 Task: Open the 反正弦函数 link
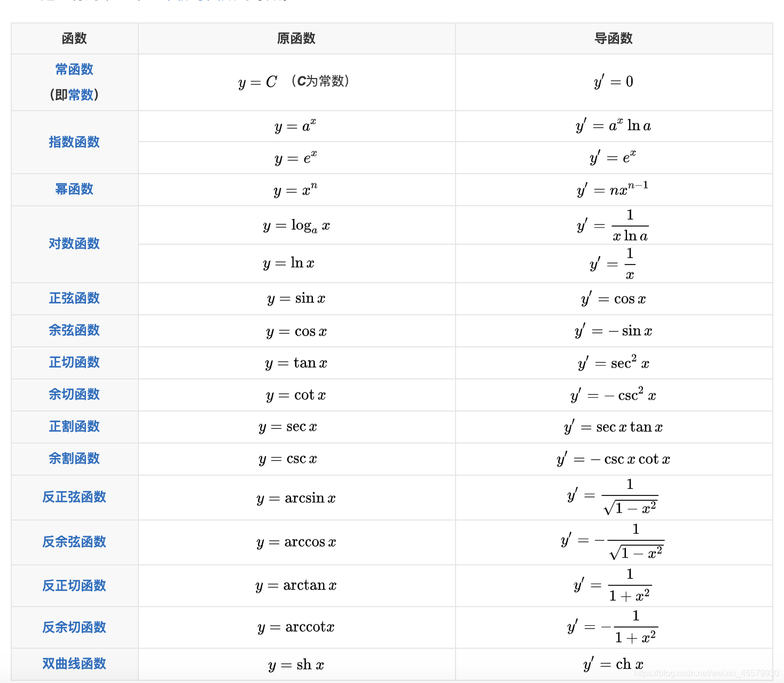74,497
